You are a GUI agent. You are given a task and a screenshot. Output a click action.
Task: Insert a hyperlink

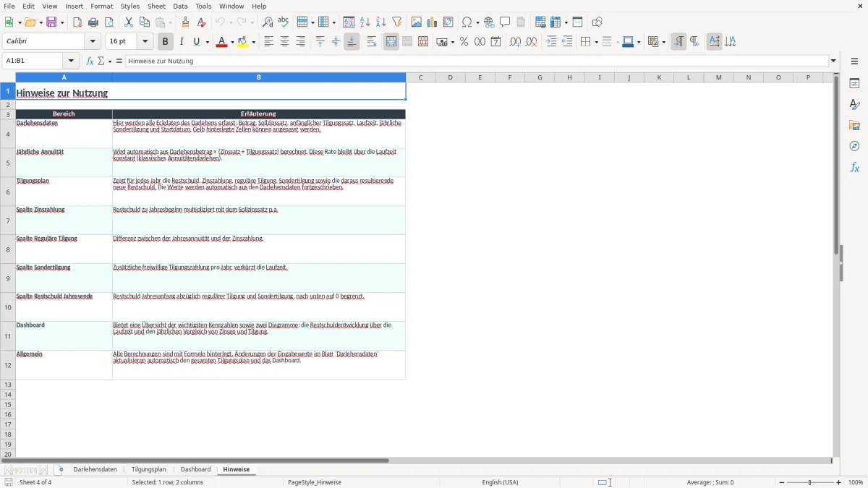pos(489,22)
